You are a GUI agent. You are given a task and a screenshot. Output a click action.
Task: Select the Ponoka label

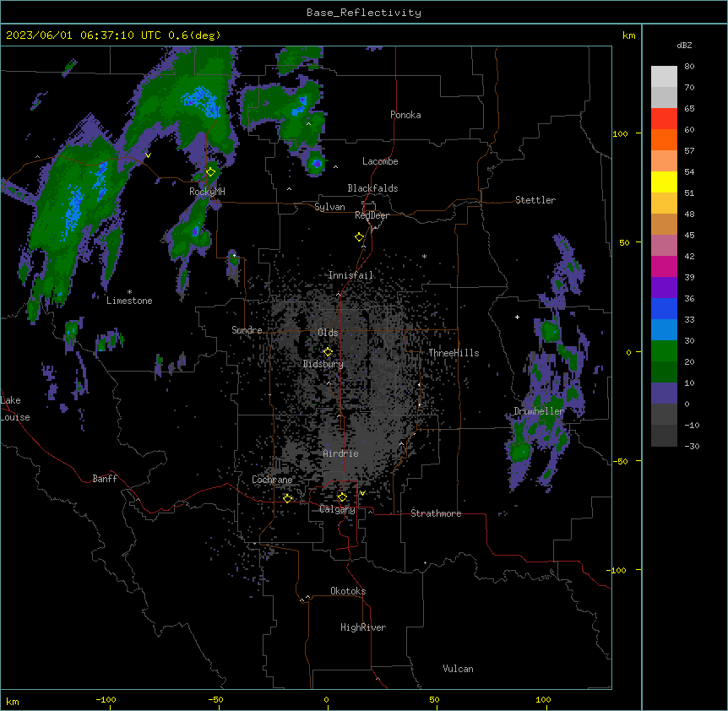[x=405, y=115]
